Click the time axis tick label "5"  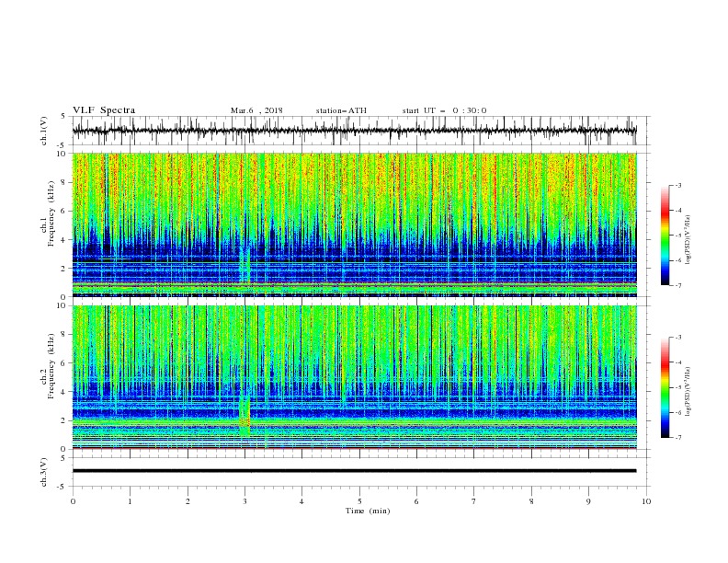pos(359,501)
